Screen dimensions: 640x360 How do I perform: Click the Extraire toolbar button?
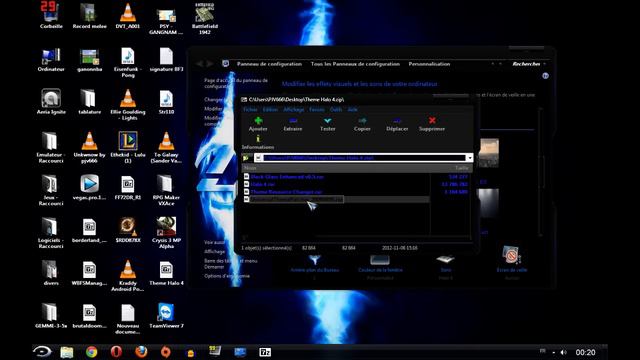(x=293, y=124)
